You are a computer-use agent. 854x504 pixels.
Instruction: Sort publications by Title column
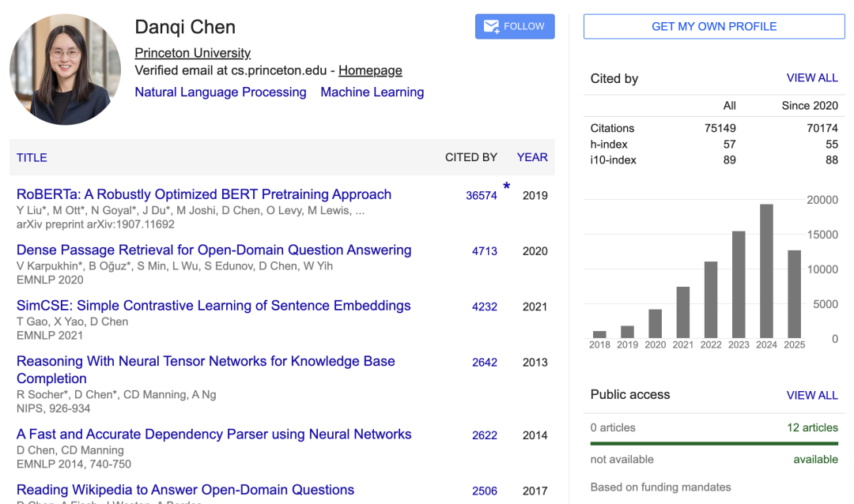(x=32, y=158)
